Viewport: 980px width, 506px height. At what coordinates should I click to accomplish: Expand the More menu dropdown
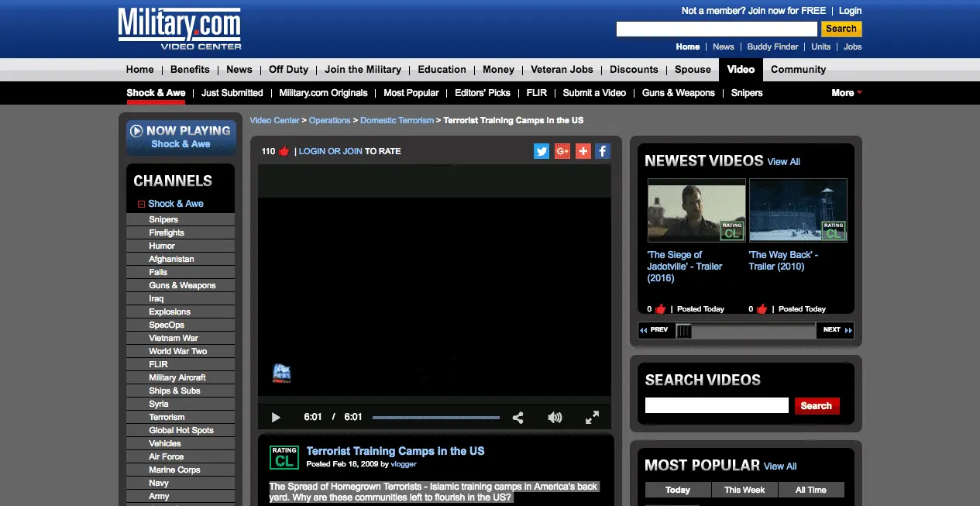846,93
